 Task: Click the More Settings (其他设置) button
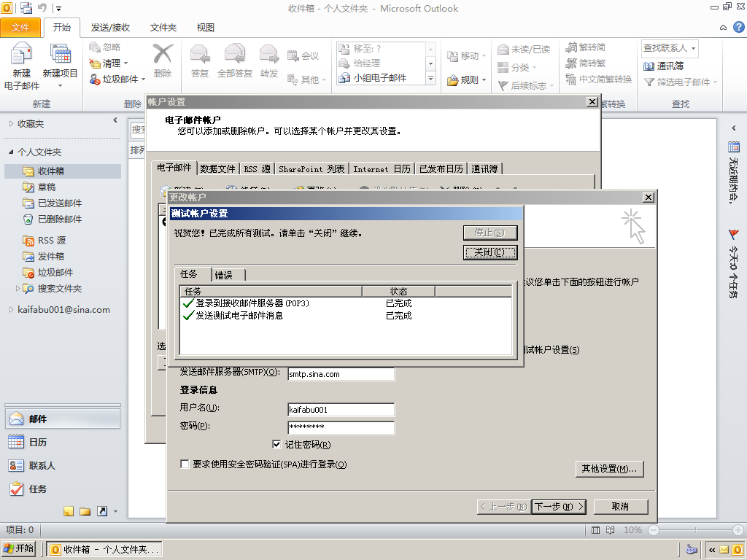609,469
